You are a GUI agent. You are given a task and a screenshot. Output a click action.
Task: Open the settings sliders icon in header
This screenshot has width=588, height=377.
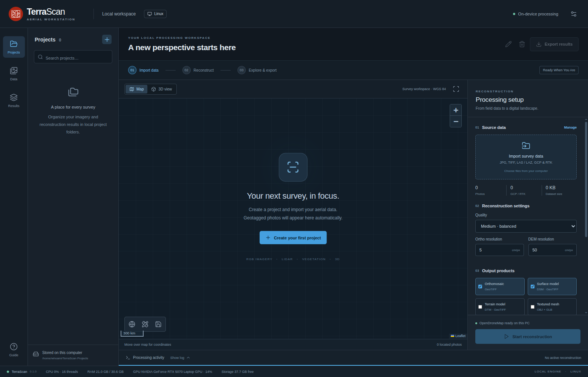click(x=574, y=14)
